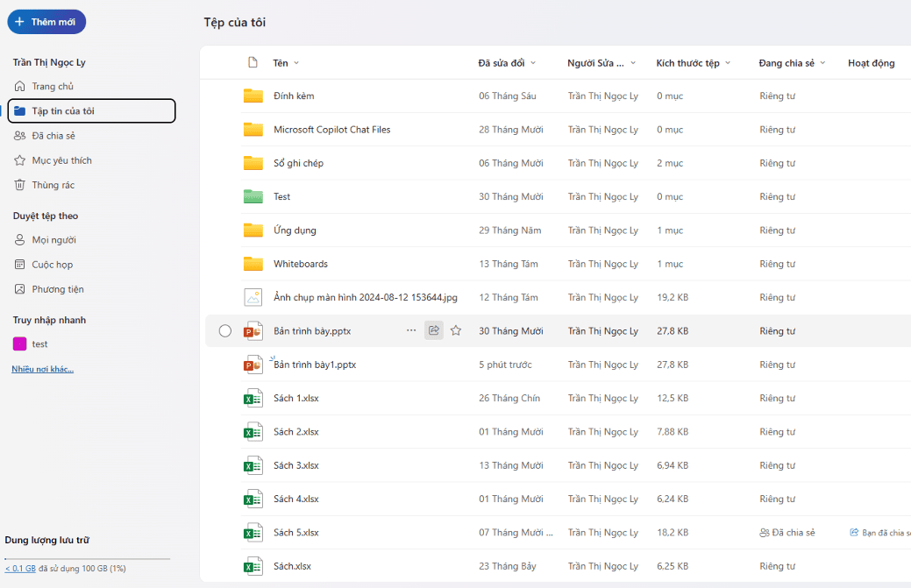Click the Excel icon of Sách 4.xlsx
The image size is (911, 588).
click(x=253, y=499)
